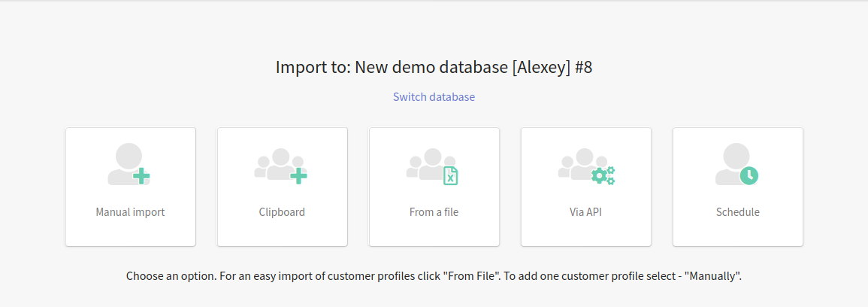Image resolution: width=868 pixels, height=307 pixels.
Task: Click green plus badge on Clipboard icon
Action: [299, 177]
